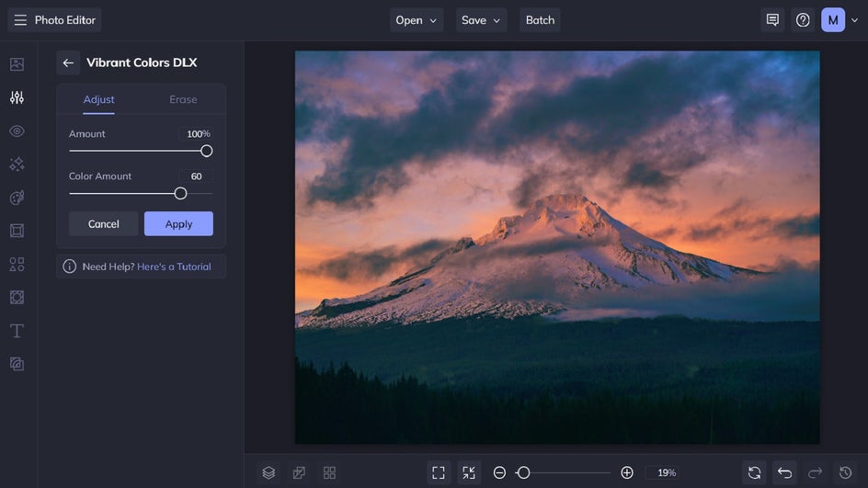
Task: Click the Color Amount 60 value field
Action: tap(196, 176)
